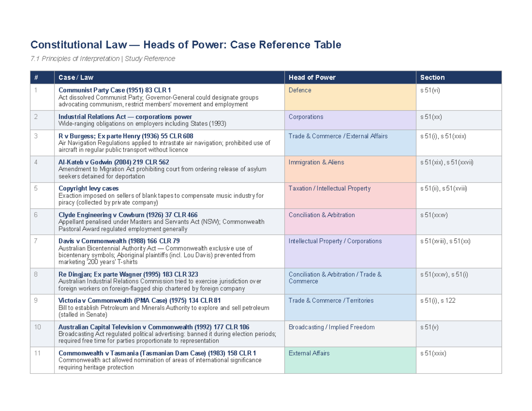Viewport: 532px width, 411px height.
Task: Select 'Davis v Commonwealth (1988) 166 CLR 79'
Action: pos(119,241)
